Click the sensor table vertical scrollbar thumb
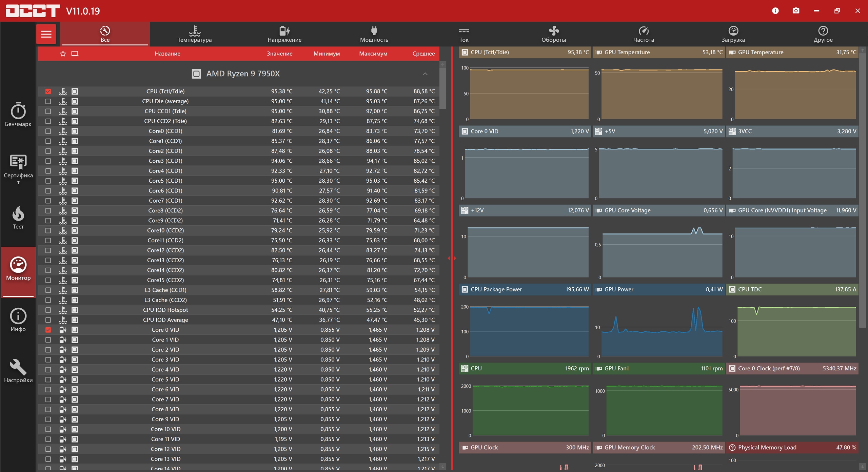This screenshot has width=868, height=472. click(x=442, y=88)
